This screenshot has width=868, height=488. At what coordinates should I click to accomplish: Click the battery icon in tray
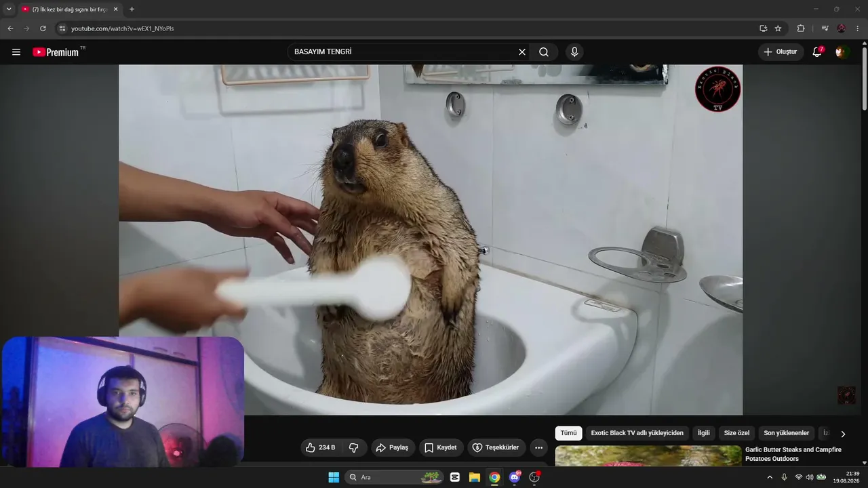pos(821,477)
